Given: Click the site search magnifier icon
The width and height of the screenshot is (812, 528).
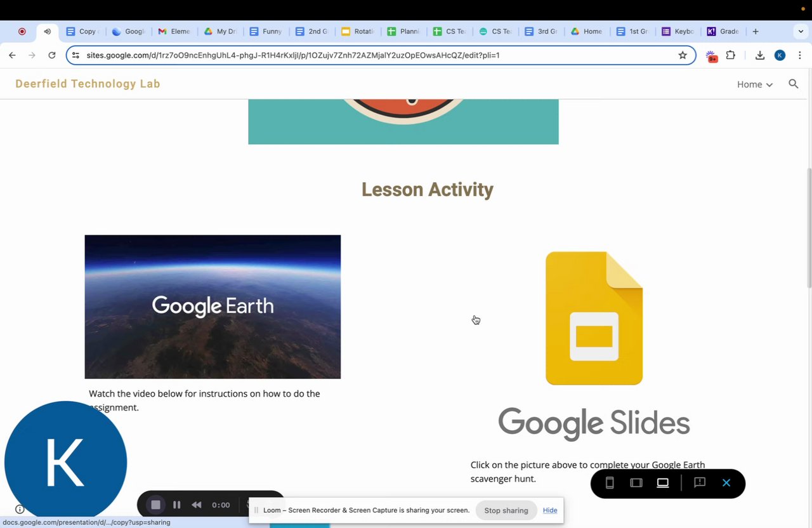Looking at the screenshot, I should click(793, 84).
